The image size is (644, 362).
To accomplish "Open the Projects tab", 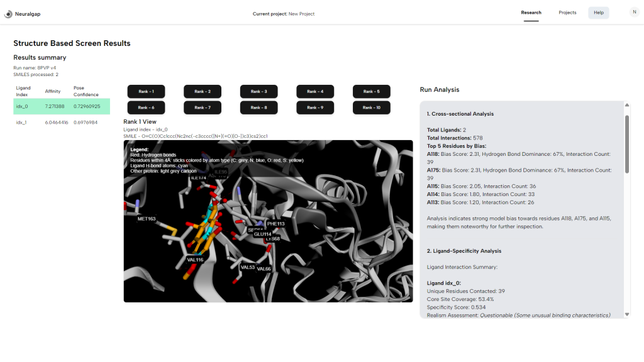I will pyautogui.click(x=567, y=13).
